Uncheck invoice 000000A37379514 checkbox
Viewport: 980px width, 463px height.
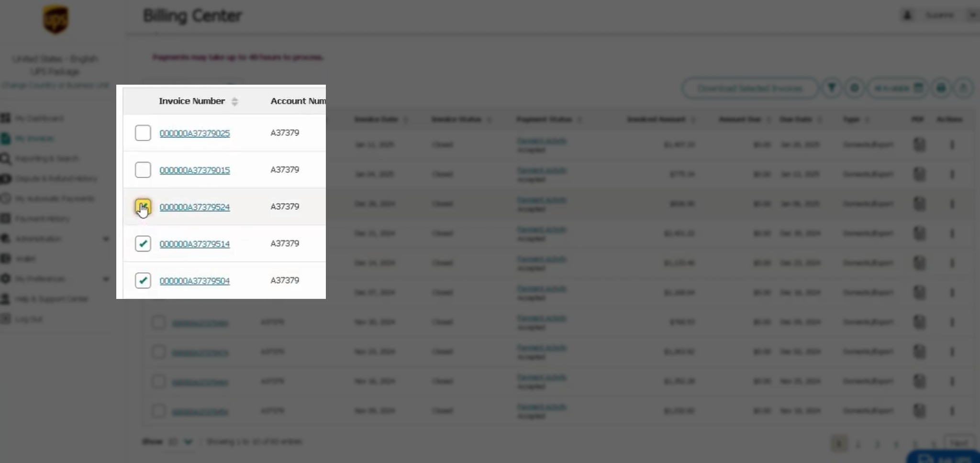143,243
